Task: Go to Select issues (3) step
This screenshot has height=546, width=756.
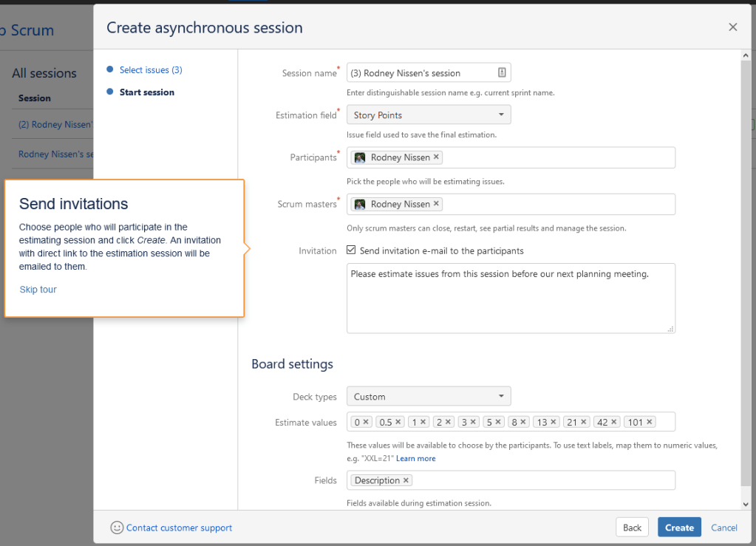Action: coord(151,70)
